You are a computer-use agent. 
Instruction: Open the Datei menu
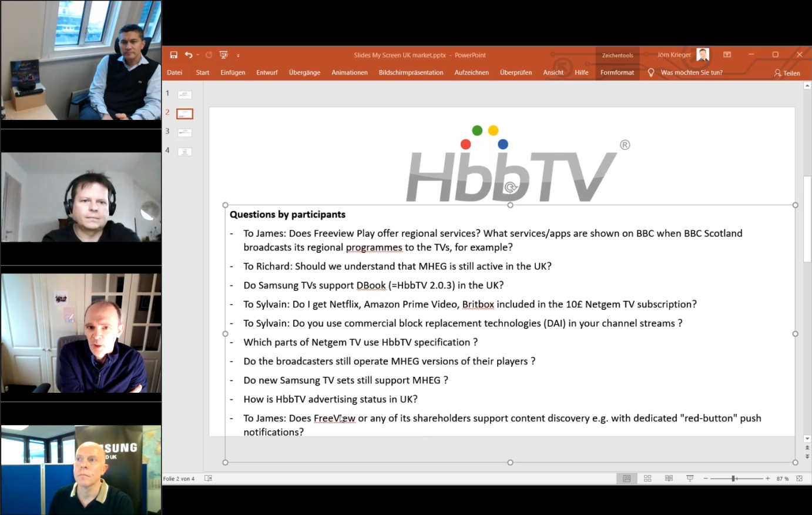(174, 72)
